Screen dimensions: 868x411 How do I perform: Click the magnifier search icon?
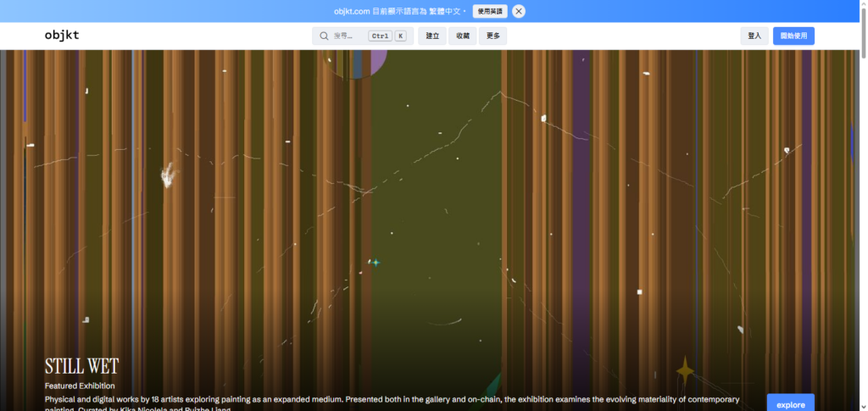click(x=325, y=36)
